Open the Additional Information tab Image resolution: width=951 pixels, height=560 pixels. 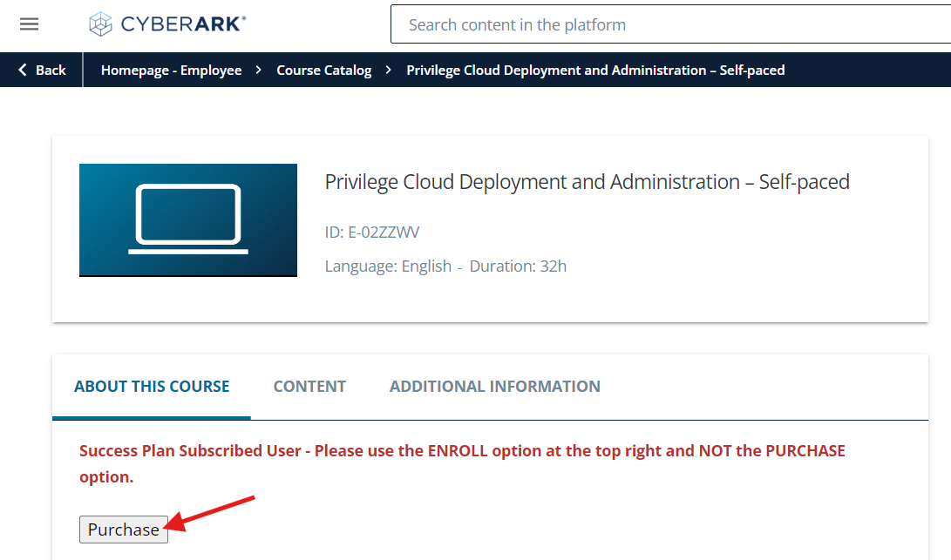[494, 387]
